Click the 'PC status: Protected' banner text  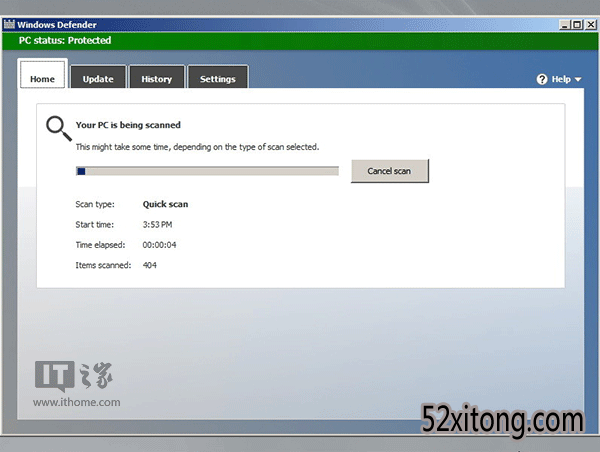click(65, 41)
